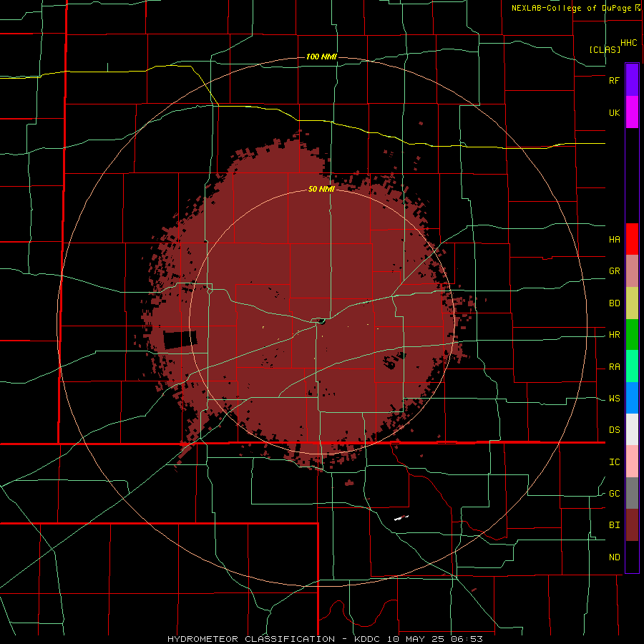Click the "HR" legend label
Image resolution: width=644 pixels, height=644 pixels.
click(614, 335)
